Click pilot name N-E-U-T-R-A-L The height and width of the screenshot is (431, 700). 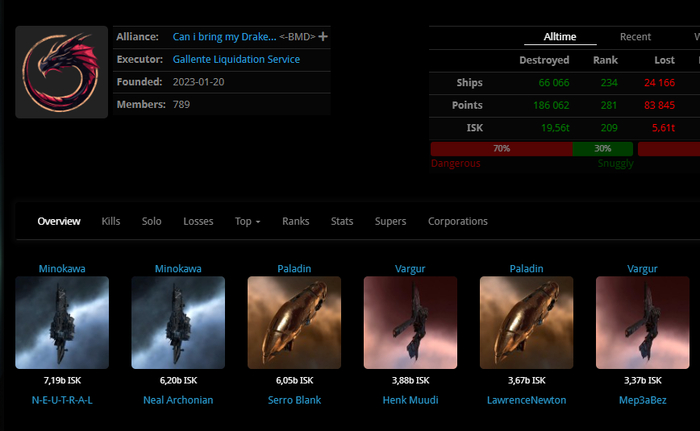[x=62, y=400]
